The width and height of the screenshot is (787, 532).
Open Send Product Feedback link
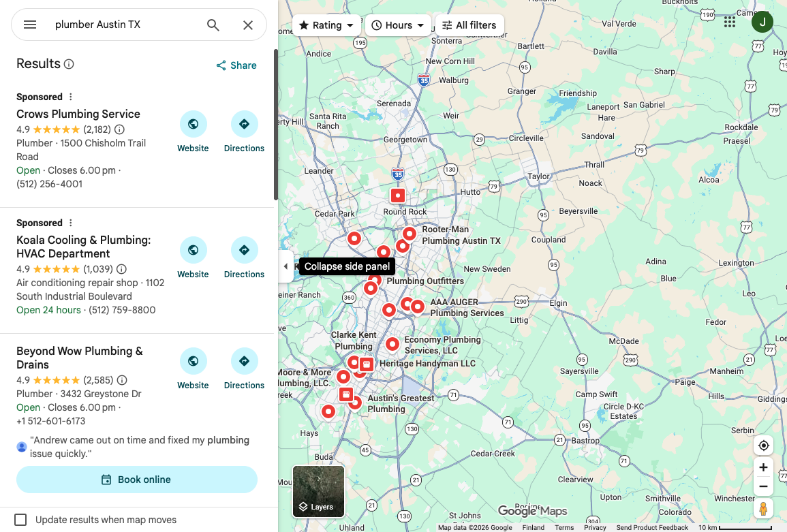pos(652,527)
